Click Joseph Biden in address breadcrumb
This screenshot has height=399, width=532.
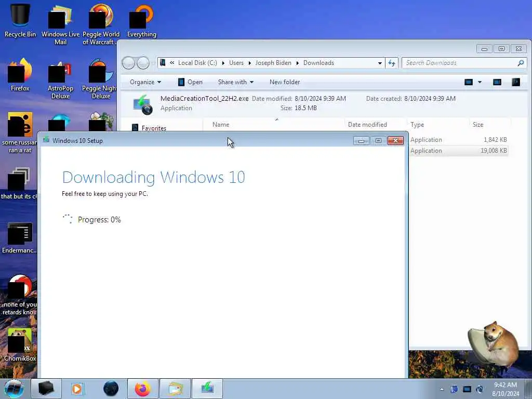point(273,63)
